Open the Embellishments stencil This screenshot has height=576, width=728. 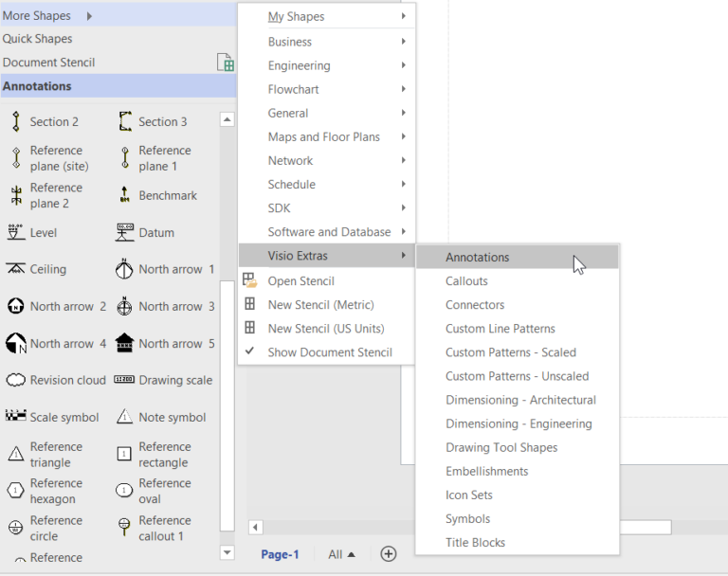[x=518, y=472]
